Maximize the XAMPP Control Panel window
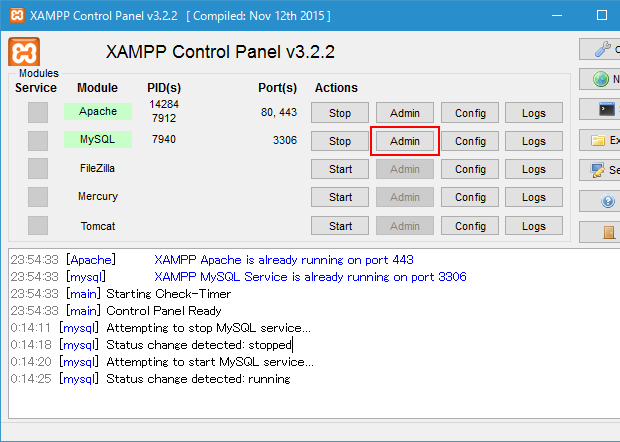The height and width of the screenshot is (442, 620). pos(602,15)
